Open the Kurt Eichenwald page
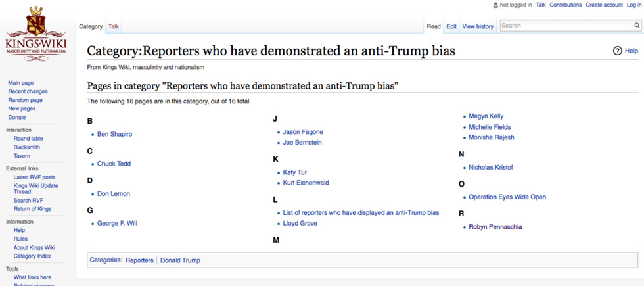 click(306, 183)
